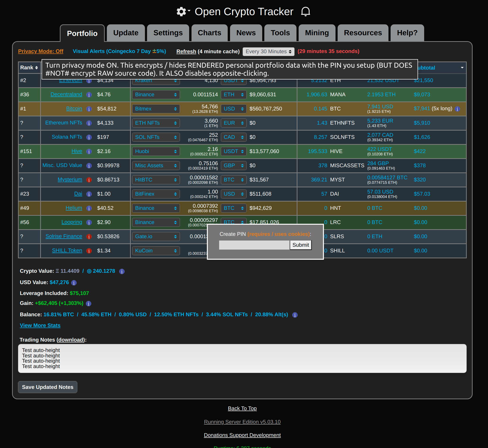Switch to the Resources tab
The image size is (488, 448).
coord(363,33)
